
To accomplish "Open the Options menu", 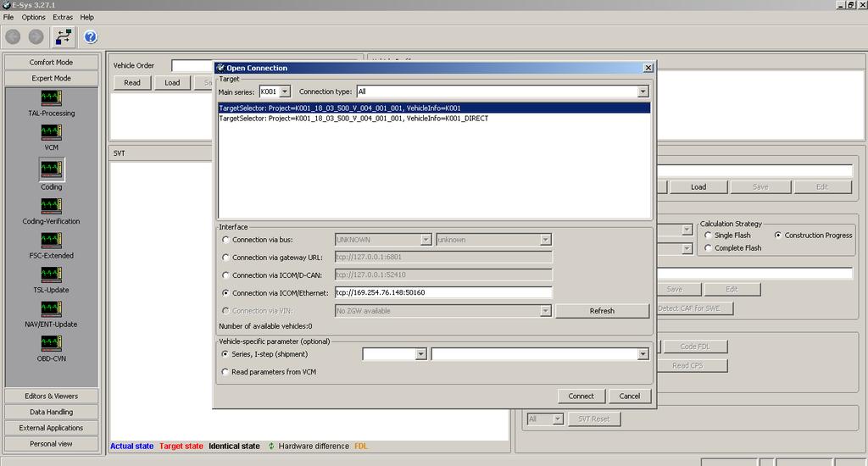I will point(34,17).
